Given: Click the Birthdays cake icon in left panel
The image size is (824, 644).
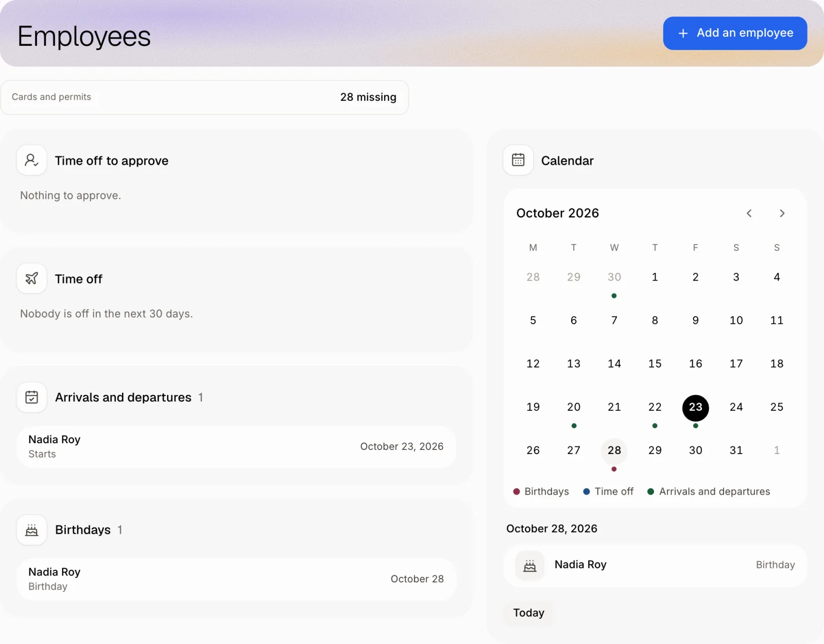Looking at the screenshot, I should [x=31, y=530].
